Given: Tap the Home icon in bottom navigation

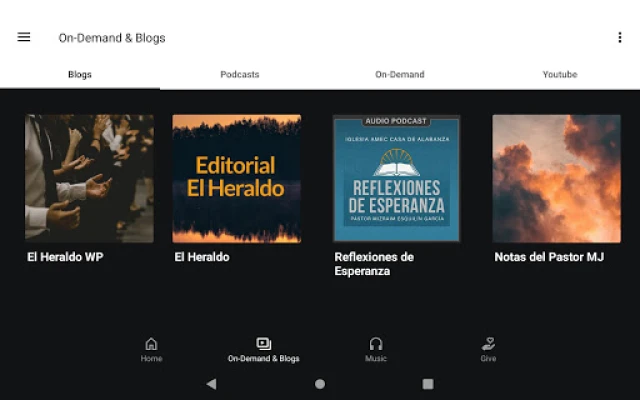Looking at the screenshot, I should 151,344.
